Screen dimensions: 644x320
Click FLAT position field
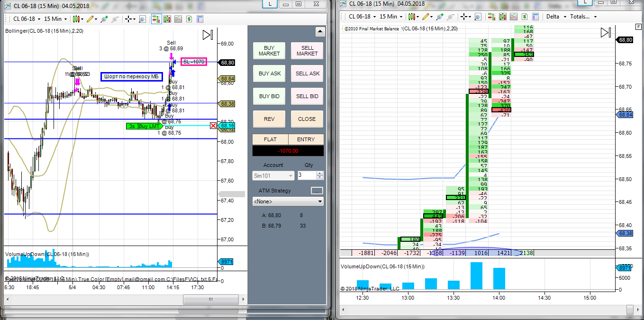point(270,139)
